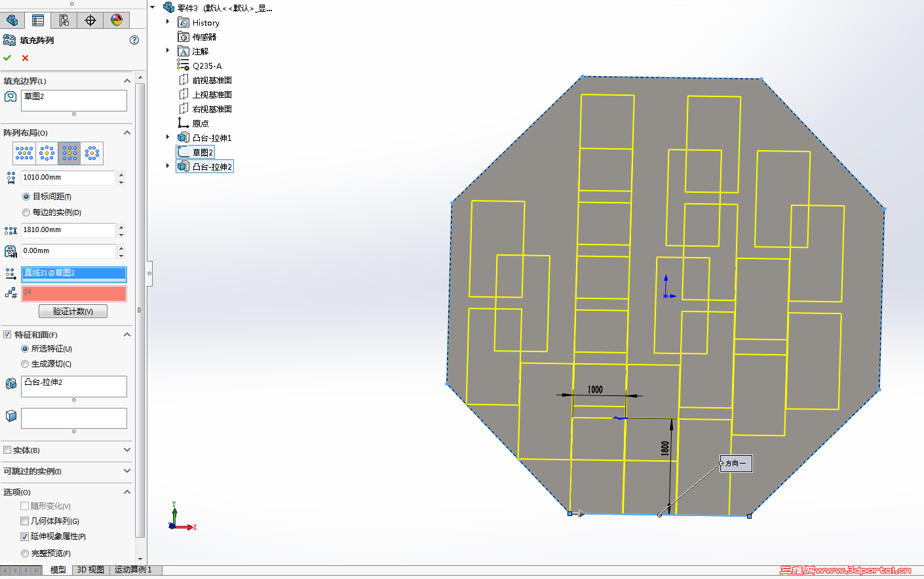
Task: Select the 完整预览 radio button
Action: pyautogui.click(x=25, y=553)
